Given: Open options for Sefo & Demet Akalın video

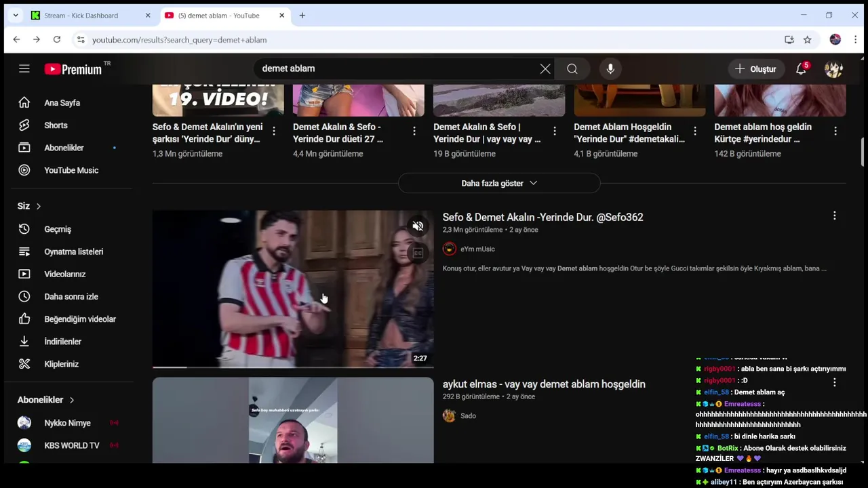Looking at the screenshot, I should click(835, 216).
